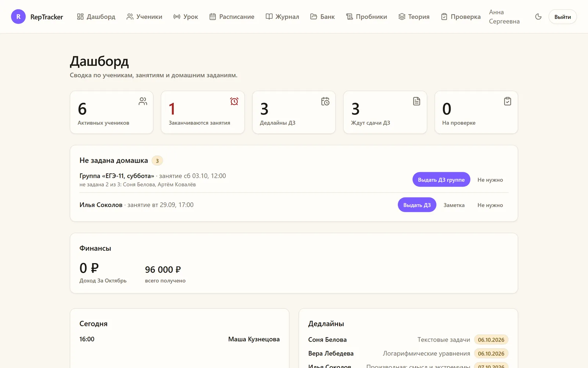Open the Дедлайны ДЗ card
The image size is (588, 368).
coord(294,112)
